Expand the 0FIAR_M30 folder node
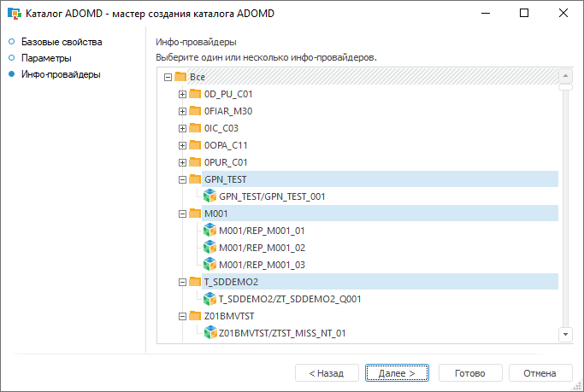Viewport: 584px width, 392px height. pyautogui.click(x=182, y=111)
